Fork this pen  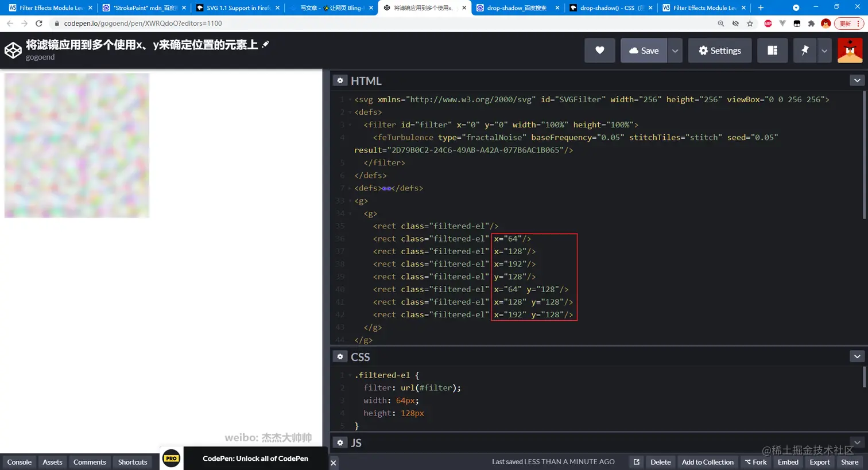(x=755, y=462)
